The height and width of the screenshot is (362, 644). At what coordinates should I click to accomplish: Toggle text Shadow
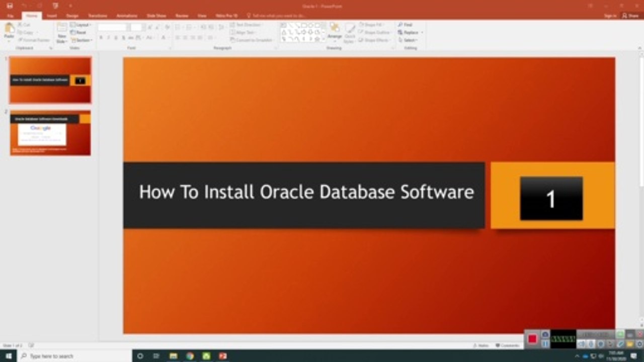(x=123, y=38)
